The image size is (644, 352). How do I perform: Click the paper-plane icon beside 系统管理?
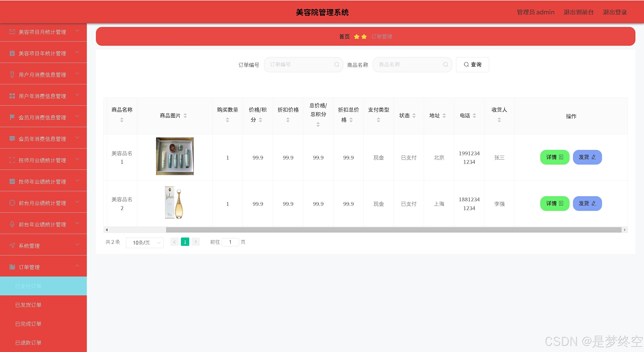[12, 246]
